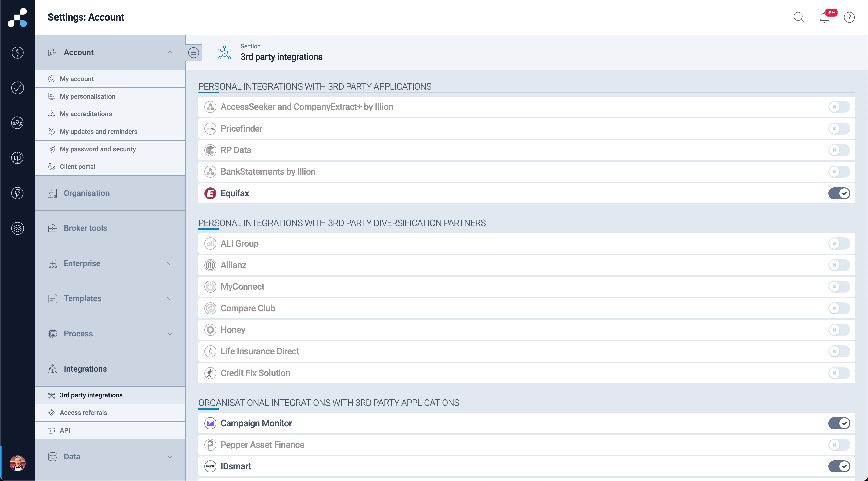
Task: Click the MyConnect power icon
Action: point(211,287)
